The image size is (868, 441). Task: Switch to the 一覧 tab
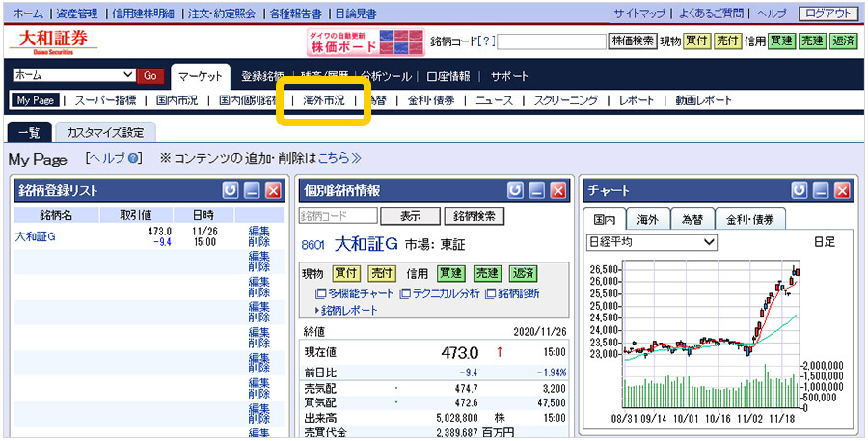click(29, 132)
